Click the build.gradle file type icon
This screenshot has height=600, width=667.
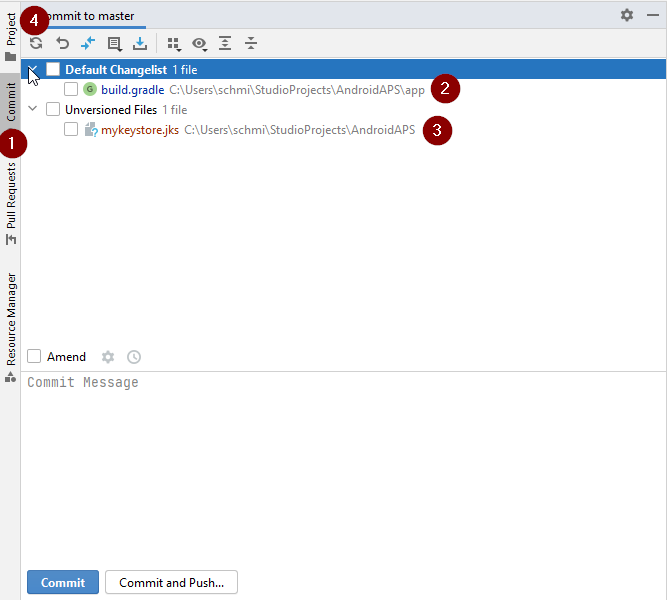pos(90,89)
